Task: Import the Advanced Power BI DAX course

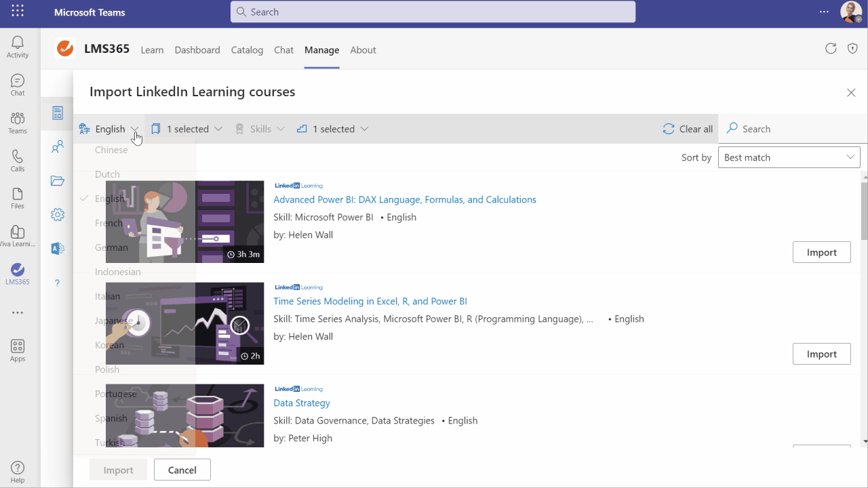Action: 821,252
